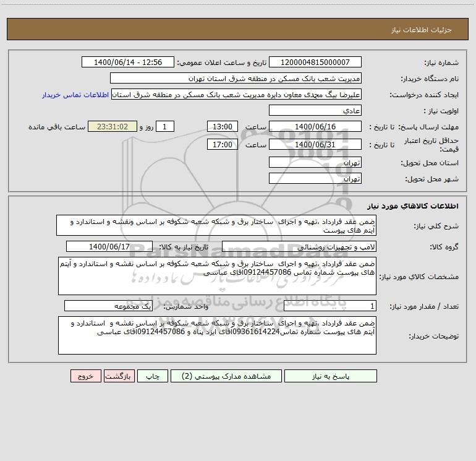Click the چاپ print button
Viewport: 476px width, 461px height.
[153, 376]
